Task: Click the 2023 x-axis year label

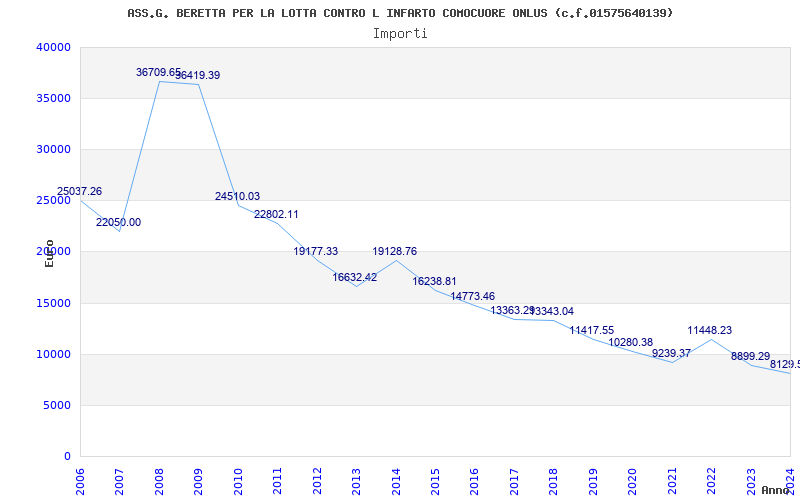Action: tap(751, 481)
